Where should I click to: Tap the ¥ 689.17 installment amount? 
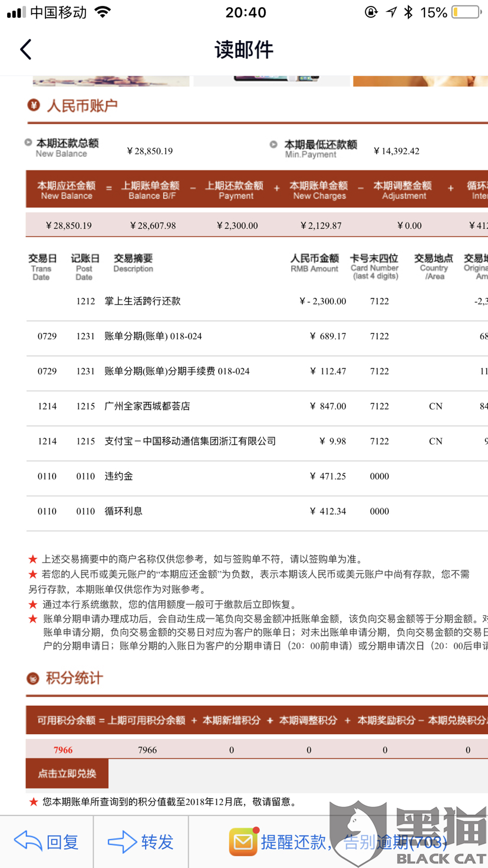328,336
